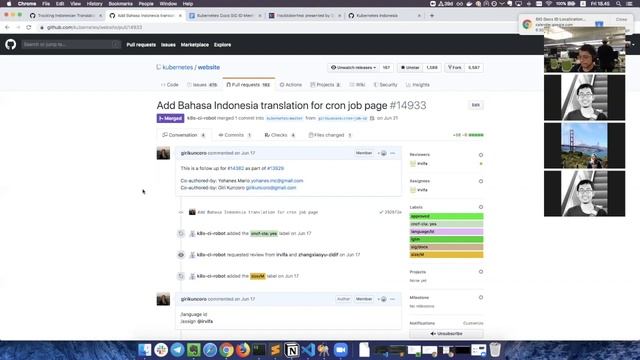The height and width of the screenshot is (360, 640).
Task: Copy the branch name with the clipboard icon
Action: pyautogui.click(x=372, y=118)
